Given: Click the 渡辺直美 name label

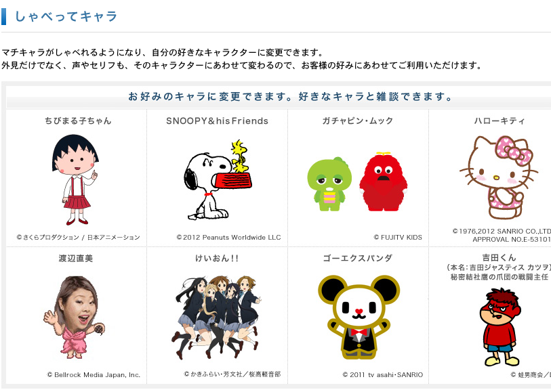Looking at the screenshot, I should 76,259.
